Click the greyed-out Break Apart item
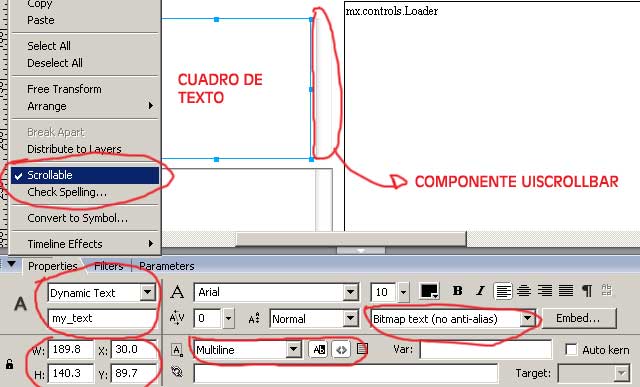This screenshot has height=387, width=640. pyautogui.click(x=84, y=132)
